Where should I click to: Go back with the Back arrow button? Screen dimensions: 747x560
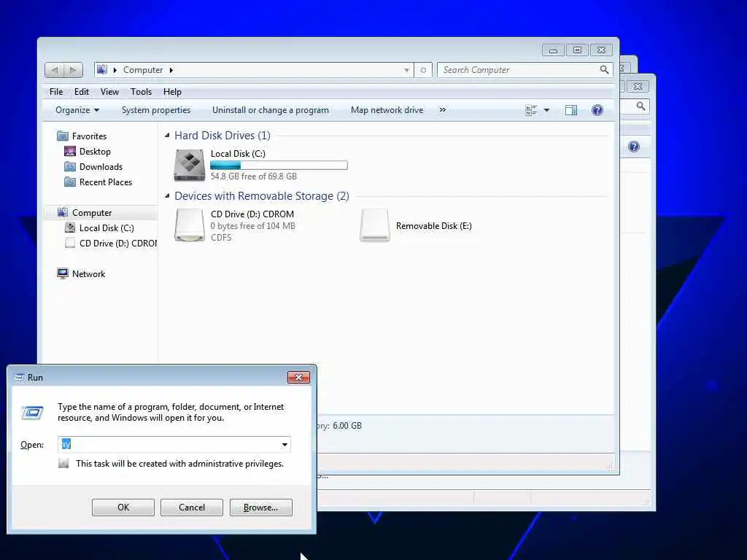[54, 70]
